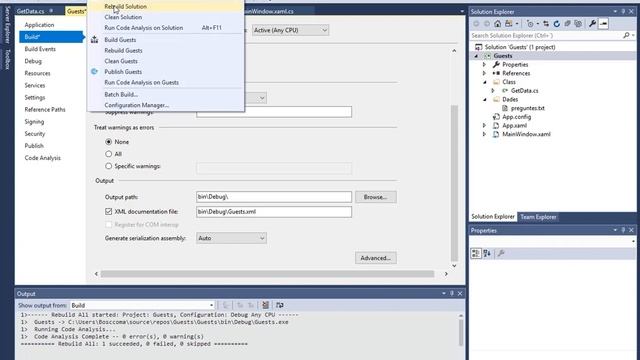Switch to GetData.cs editor tab
Screen dimensions: 640x360
point(31,11)
